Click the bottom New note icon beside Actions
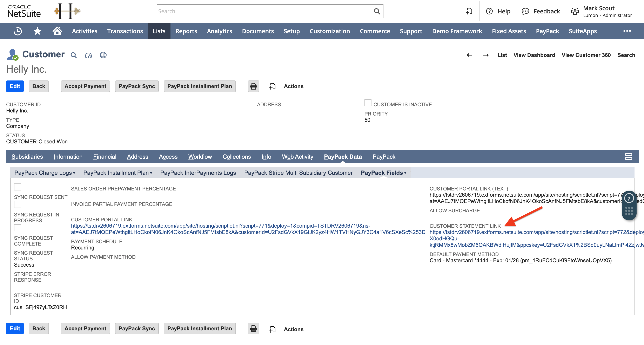The image size is (644, 345). pos(272,329)
